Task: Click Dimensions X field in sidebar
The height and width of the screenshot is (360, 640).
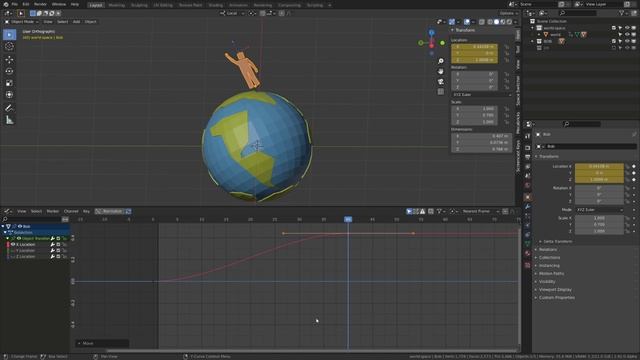Action: (481, 136)
